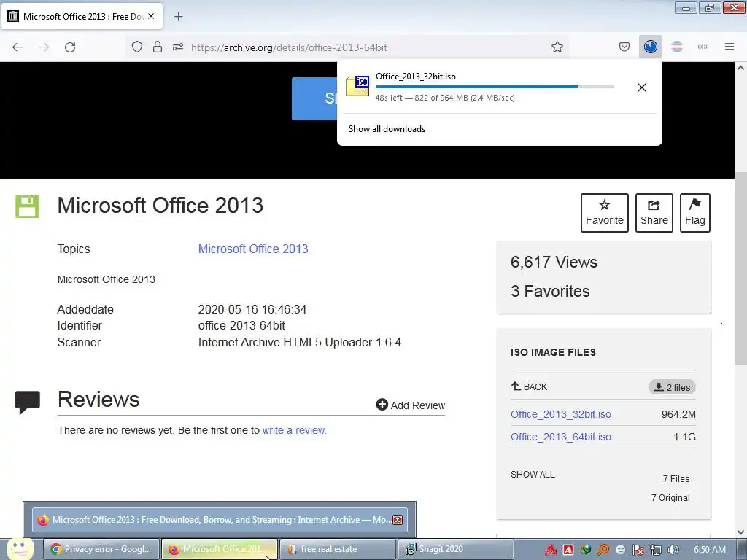Open the green globe download manager tray icon
The image size is (747, 560).
(586, 550)
